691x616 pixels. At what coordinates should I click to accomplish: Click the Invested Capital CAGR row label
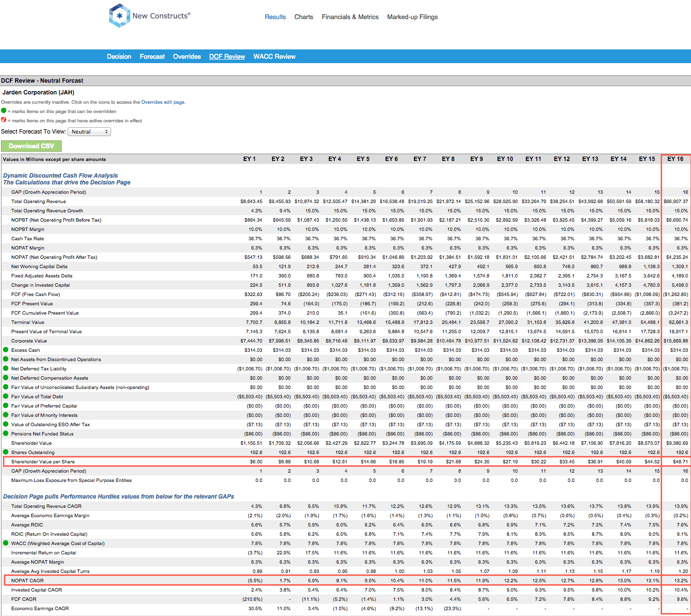37,590
